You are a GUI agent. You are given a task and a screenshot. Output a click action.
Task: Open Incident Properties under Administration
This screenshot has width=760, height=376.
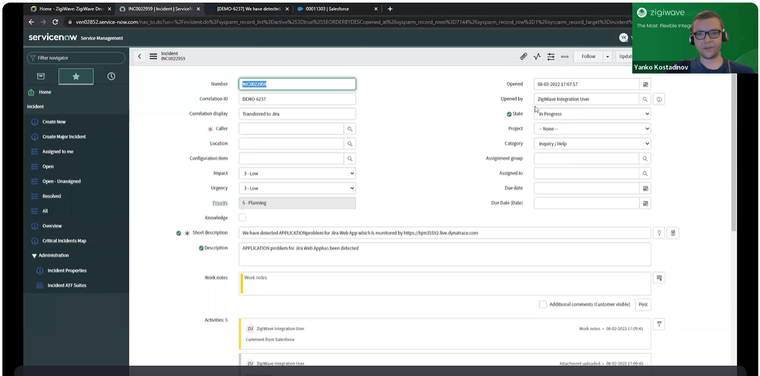[x=67, y=271]
